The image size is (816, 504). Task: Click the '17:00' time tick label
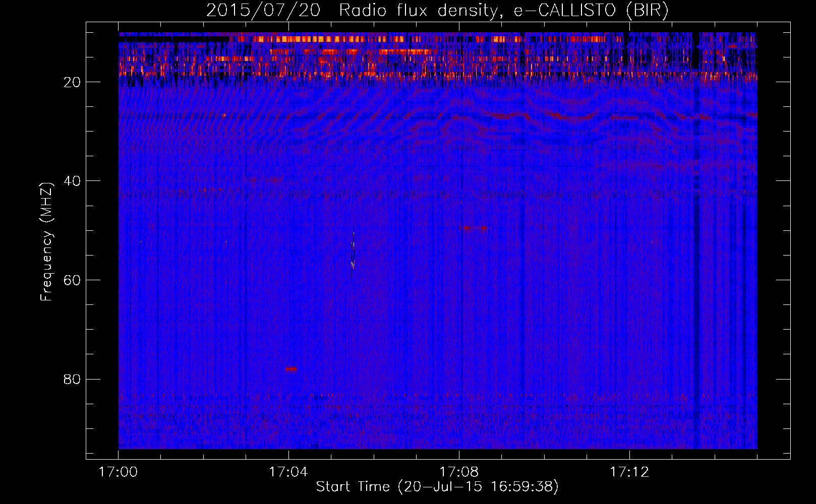pyautogui.click(x=118, y=472)
